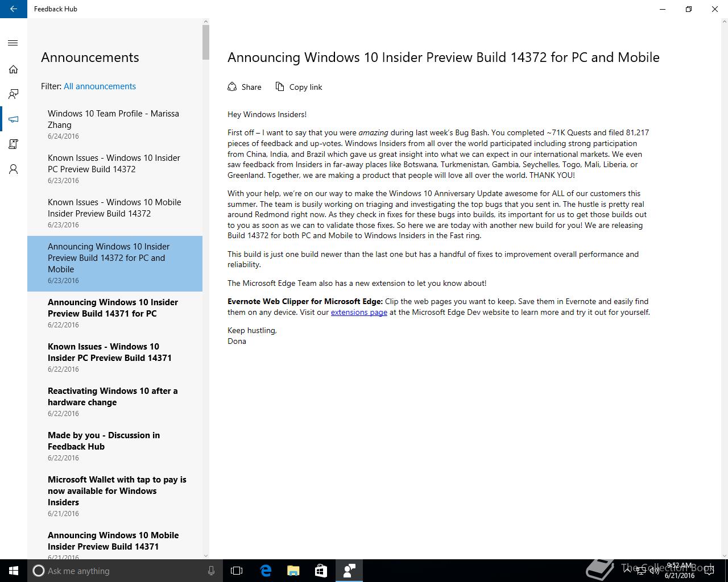This screenshot has width=728, height=582.
Task: Open 'Known Issues - Windows 10 Insider PC Preview Build 14372'
Action: click(x=115, y=169)
